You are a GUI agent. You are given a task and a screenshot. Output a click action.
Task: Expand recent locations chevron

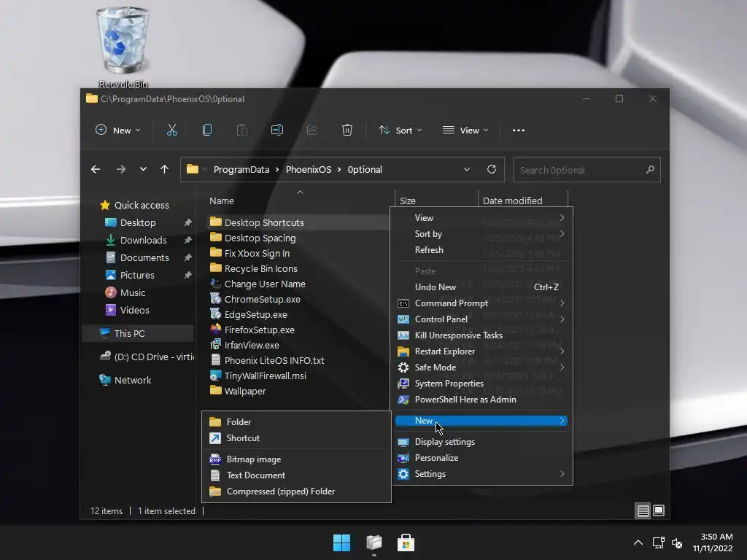(x=143, y=169)
